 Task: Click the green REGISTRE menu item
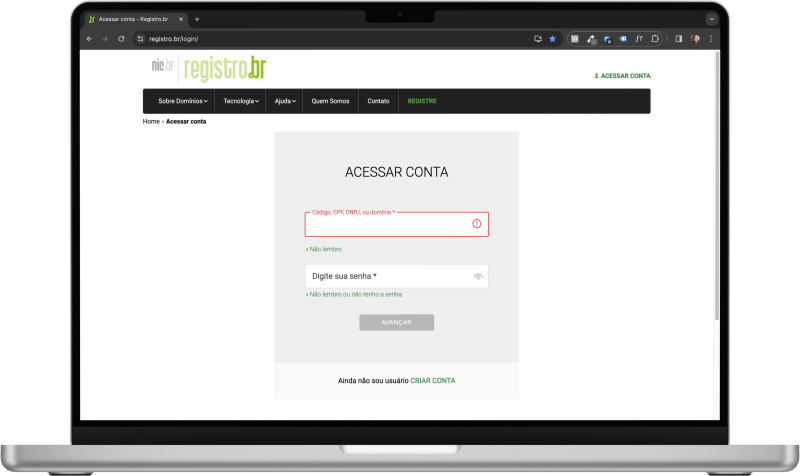(x=421, y=101)
